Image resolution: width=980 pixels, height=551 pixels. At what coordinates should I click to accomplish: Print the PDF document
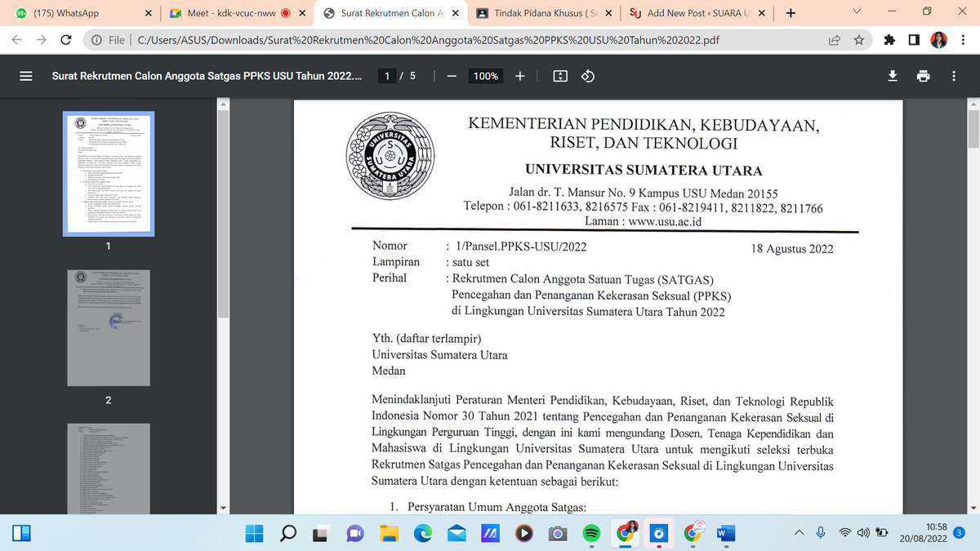coord(923,76)
